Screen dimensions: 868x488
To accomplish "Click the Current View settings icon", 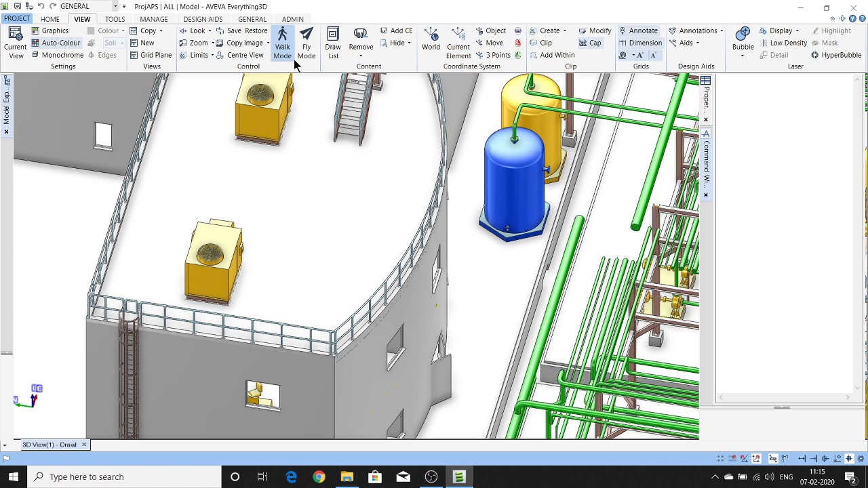I will [x=15, y=43].
